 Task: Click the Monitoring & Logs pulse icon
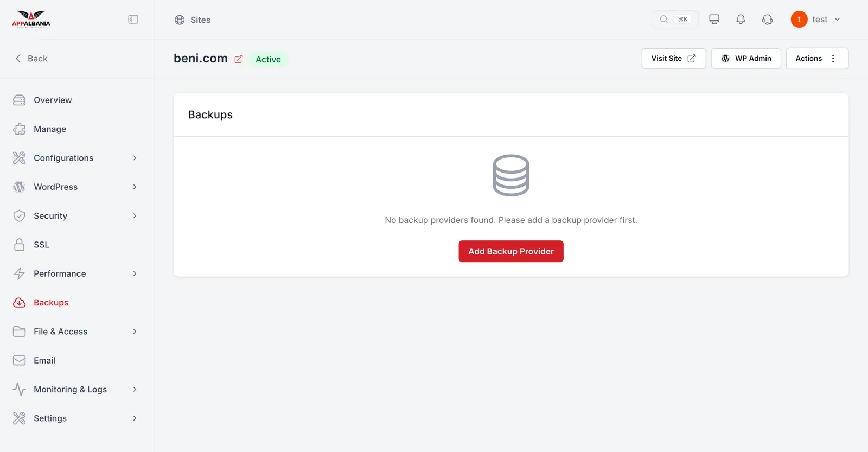[x=20, y=390]
